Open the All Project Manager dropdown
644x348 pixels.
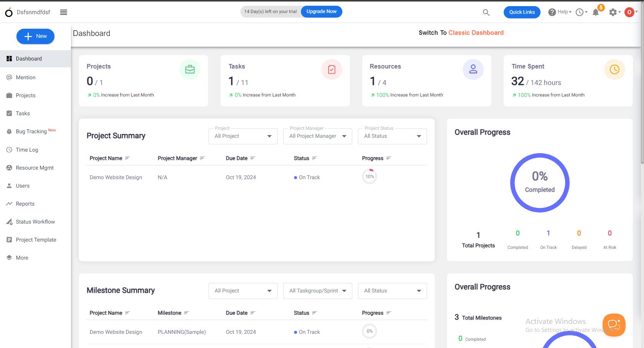click(318, 136)
